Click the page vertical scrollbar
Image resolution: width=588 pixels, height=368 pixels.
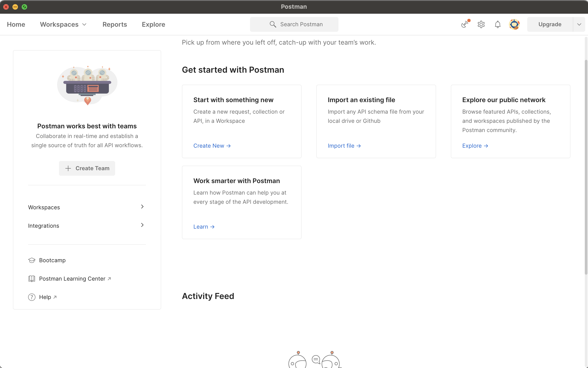click(x=586, y=167)
